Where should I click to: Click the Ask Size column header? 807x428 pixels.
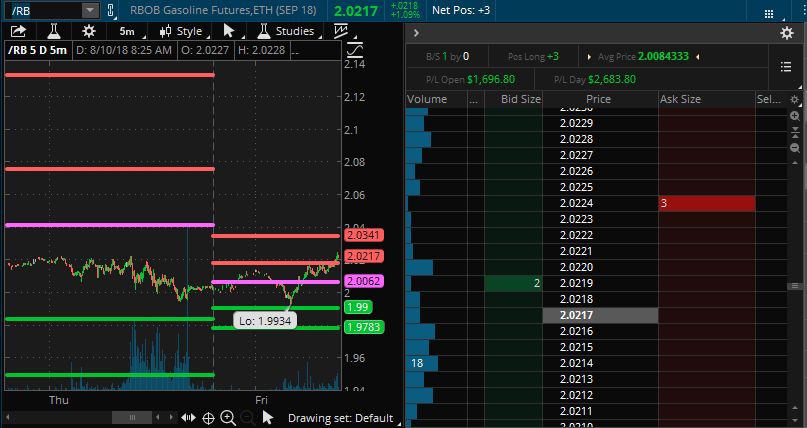click(684, 99)
